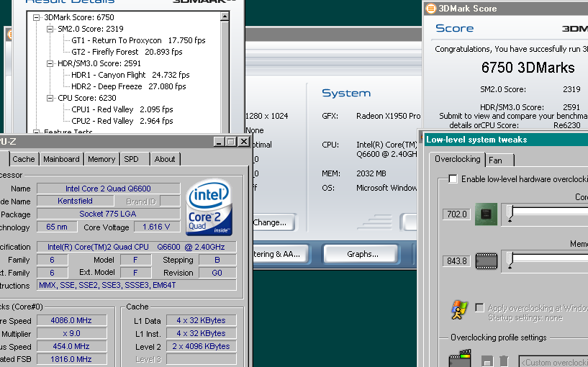Collapse the HDR/SM3.0 Score: 2591 node
Image resolution: width=588 pixels, height=367 pixels.
tap(50, 63)
